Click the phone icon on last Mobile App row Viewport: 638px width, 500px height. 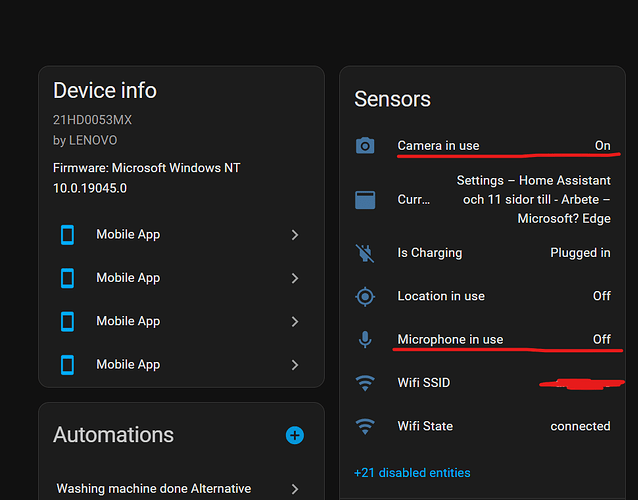point(68,365)
